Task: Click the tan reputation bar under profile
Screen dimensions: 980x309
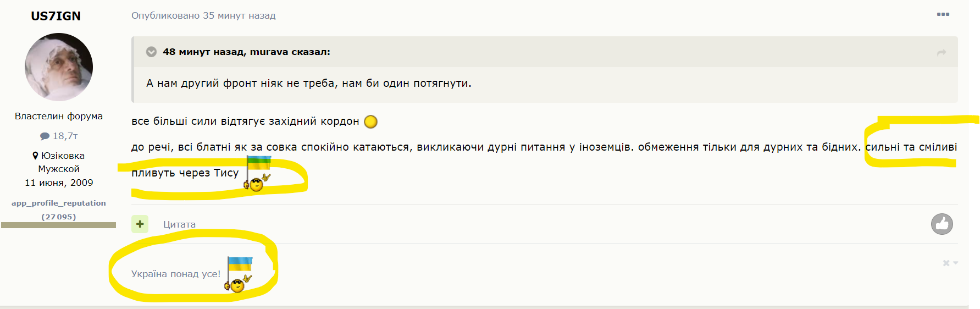Action: (x=58, y=225)
